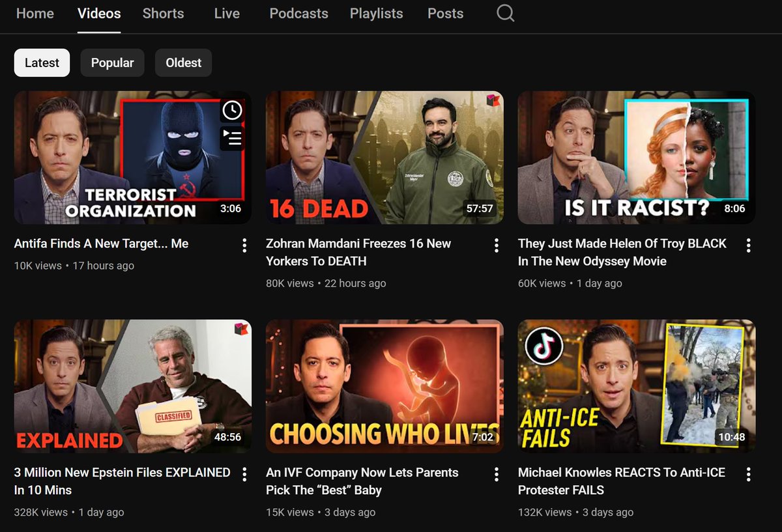Click the Epstein Files video thumbnail
The width and height of the screenshot is (782, 532).
pyautogui.click(x=132, y=386)
